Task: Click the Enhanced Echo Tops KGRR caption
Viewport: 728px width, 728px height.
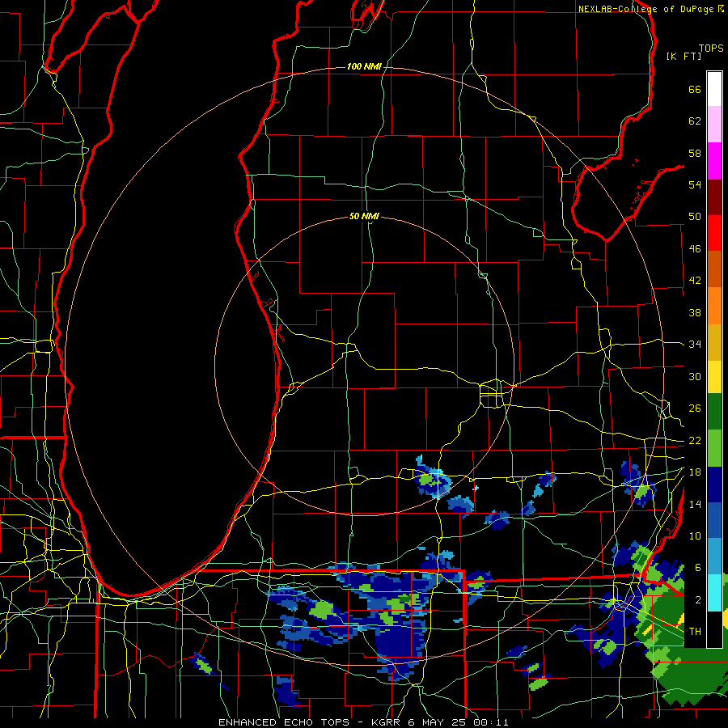Action: pos(363,722)
